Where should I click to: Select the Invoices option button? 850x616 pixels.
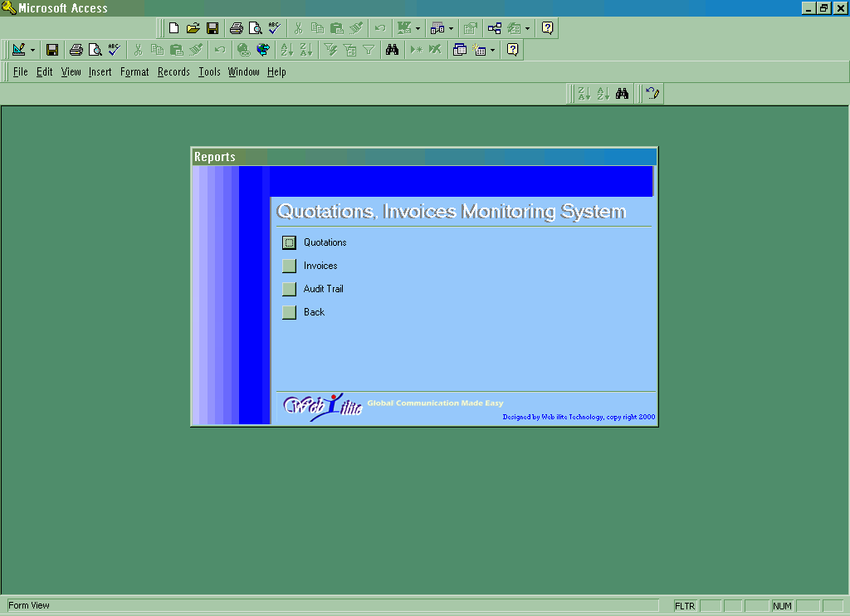tap(289, 266)
